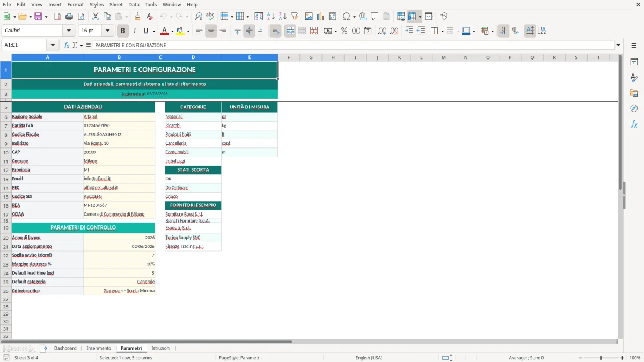
Task: Open sidebar Navigator compass icon
Action: tap(634, 108)
